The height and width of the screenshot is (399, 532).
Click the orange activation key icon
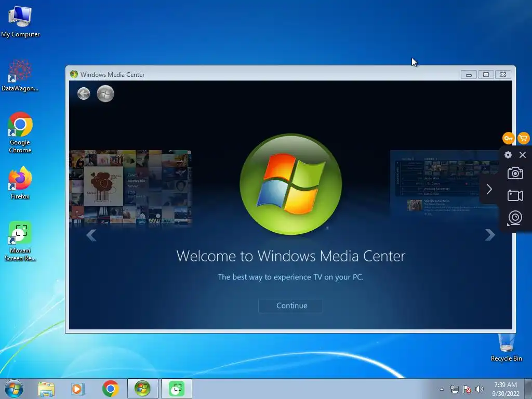pos(508,138)
